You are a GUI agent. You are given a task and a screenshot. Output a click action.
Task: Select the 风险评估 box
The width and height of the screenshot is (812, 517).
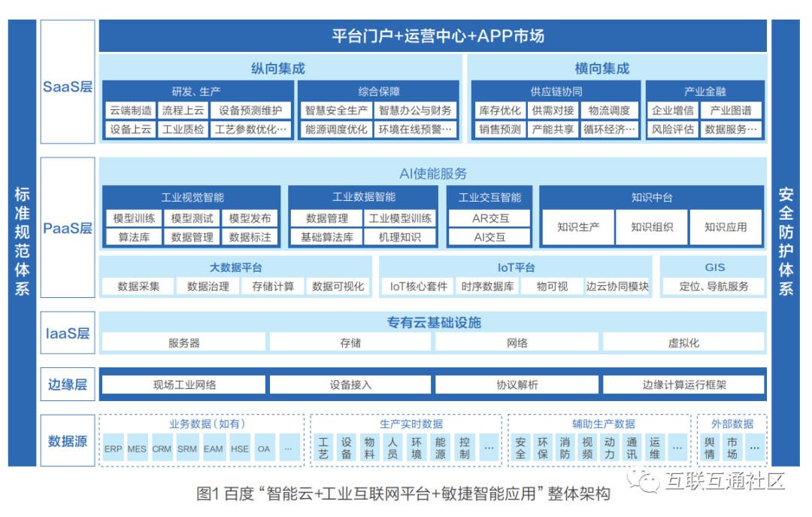point(673,129)
